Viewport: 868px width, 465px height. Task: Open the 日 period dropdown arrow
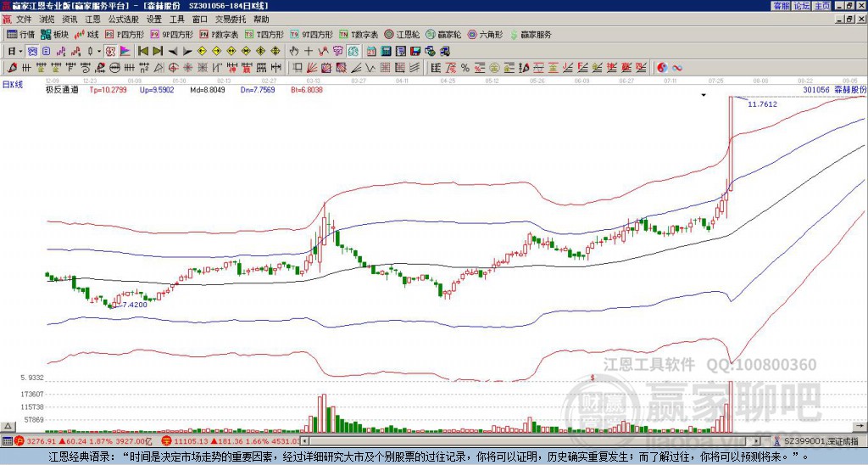click(x=20, y=52)
